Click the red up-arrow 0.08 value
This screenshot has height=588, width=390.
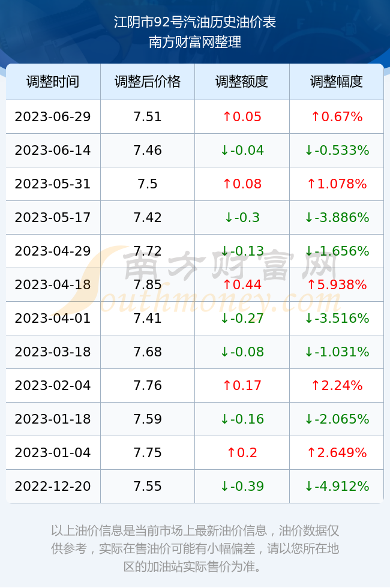(242, 184)
